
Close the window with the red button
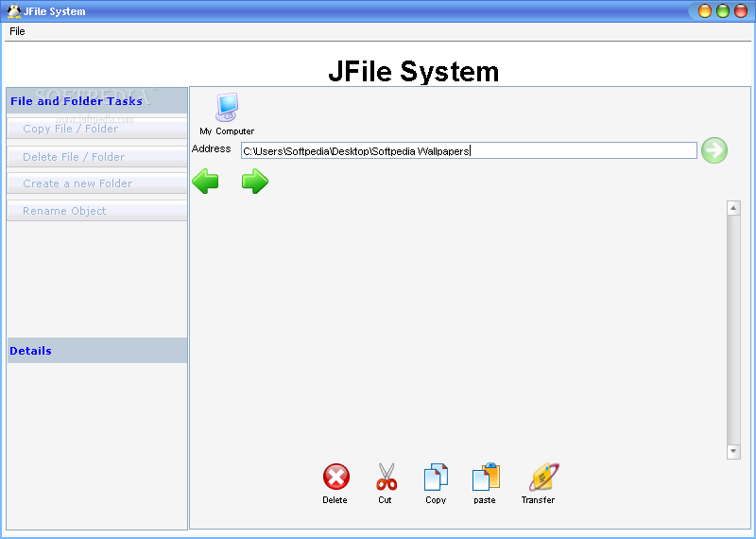pos(740,10)
